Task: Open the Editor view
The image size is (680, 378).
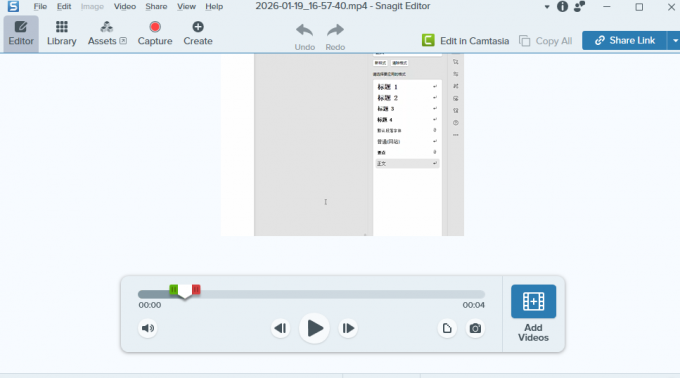Action: tap(21, 34)
